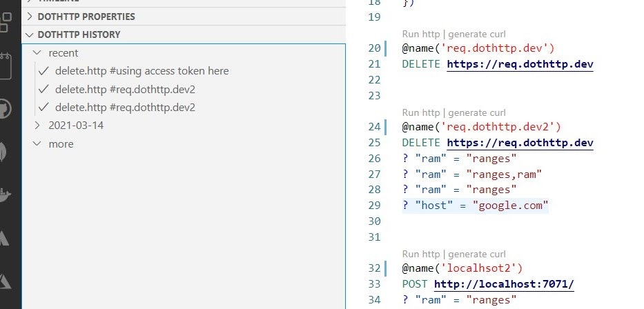
Task: Open the Docker view in activity bar
Action: [x=4, y=195]
